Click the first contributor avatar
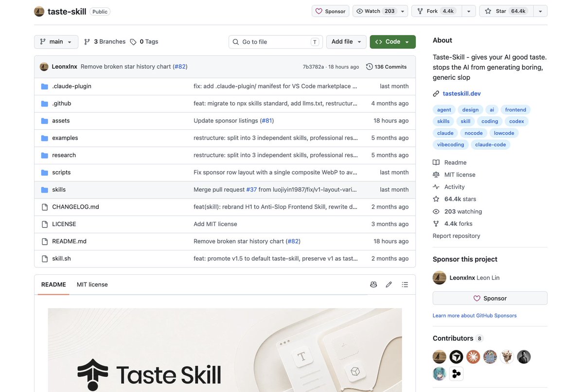 (x=439, y=356)
